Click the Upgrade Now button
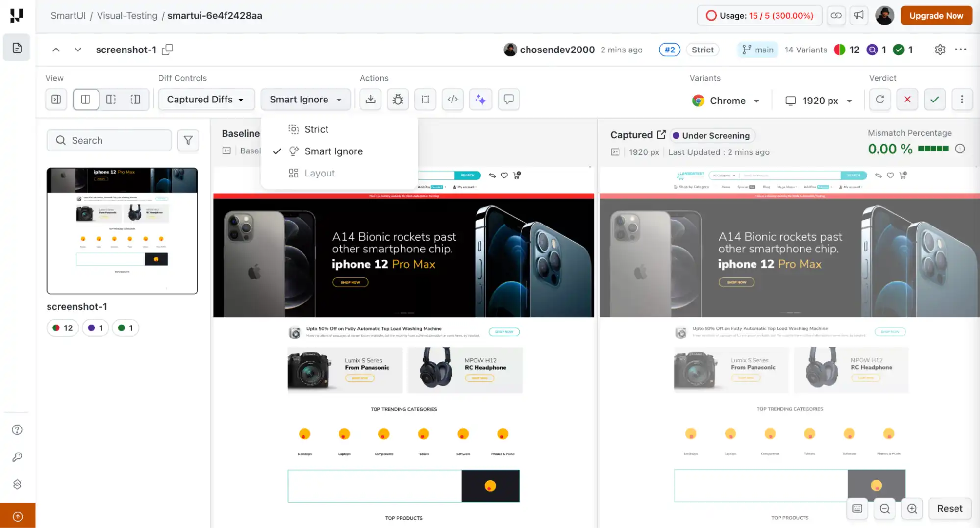The image size is (980, 528). pyautogui.click(x=936, y=16)
